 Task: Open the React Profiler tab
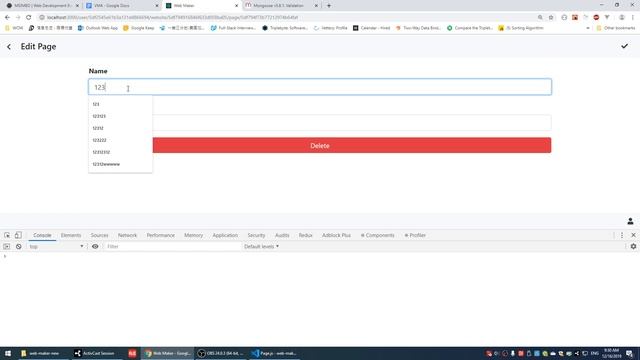(x=415, y=236)
